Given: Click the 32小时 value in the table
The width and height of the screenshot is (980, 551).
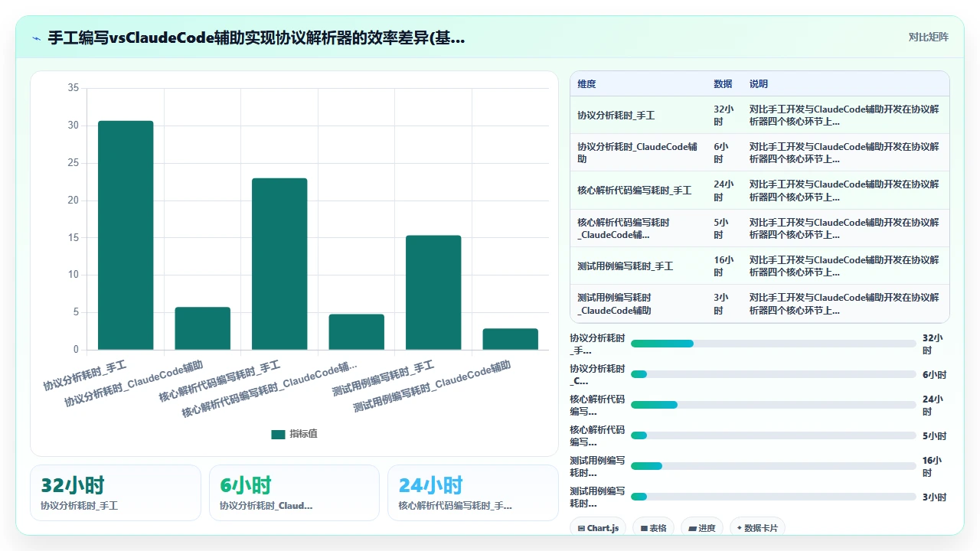Looking at the screenshot, I should coord(724,116).
